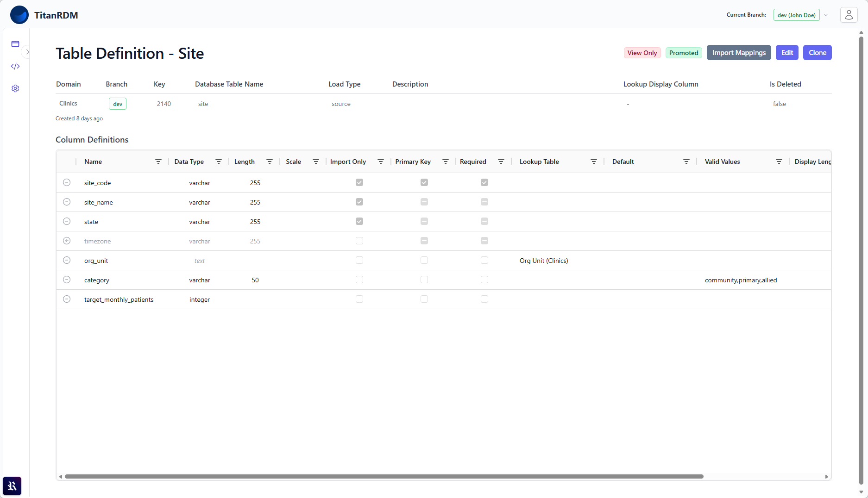
Task: Click the Org Unit (Clinics) lookup cell
Action: (x=544, y=261)
